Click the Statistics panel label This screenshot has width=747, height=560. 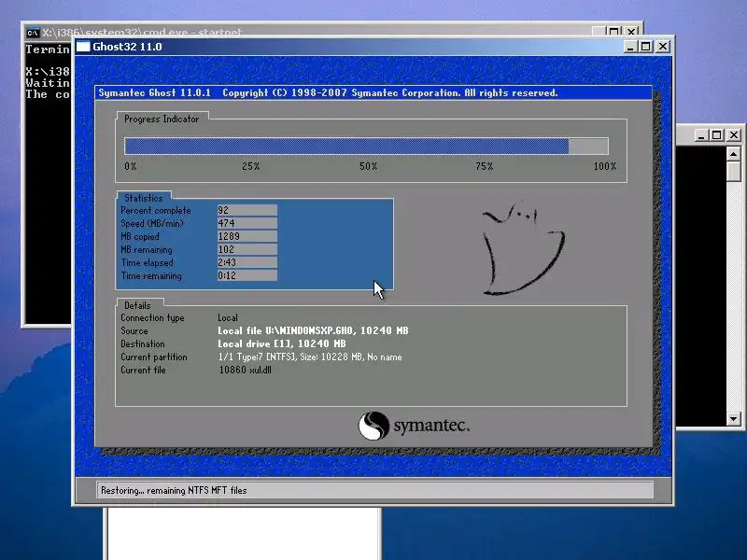[144, 198]
